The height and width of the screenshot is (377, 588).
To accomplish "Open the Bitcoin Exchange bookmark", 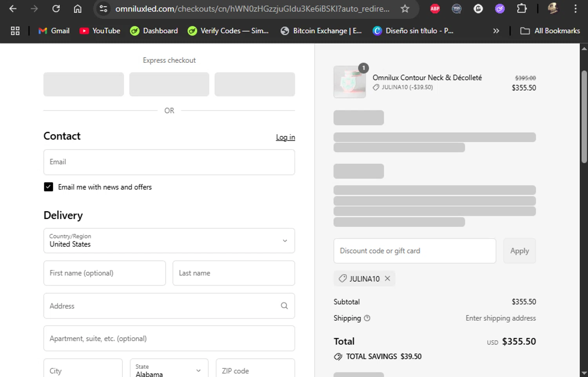I will tap(321, 31).
